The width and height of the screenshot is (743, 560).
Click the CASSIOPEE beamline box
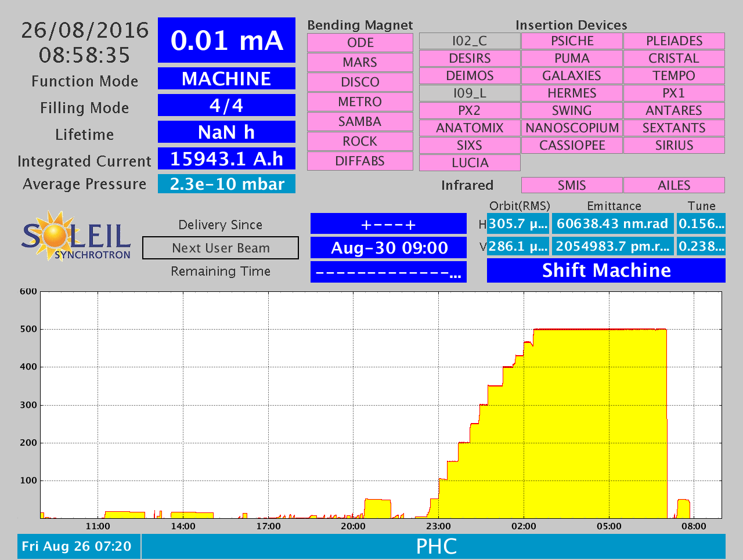572,146
